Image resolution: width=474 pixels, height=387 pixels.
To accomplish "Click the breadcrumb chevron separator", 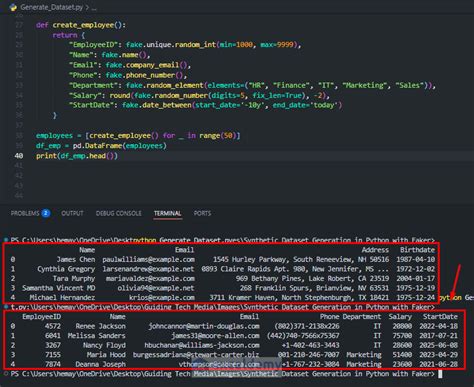I will point(87,7).
